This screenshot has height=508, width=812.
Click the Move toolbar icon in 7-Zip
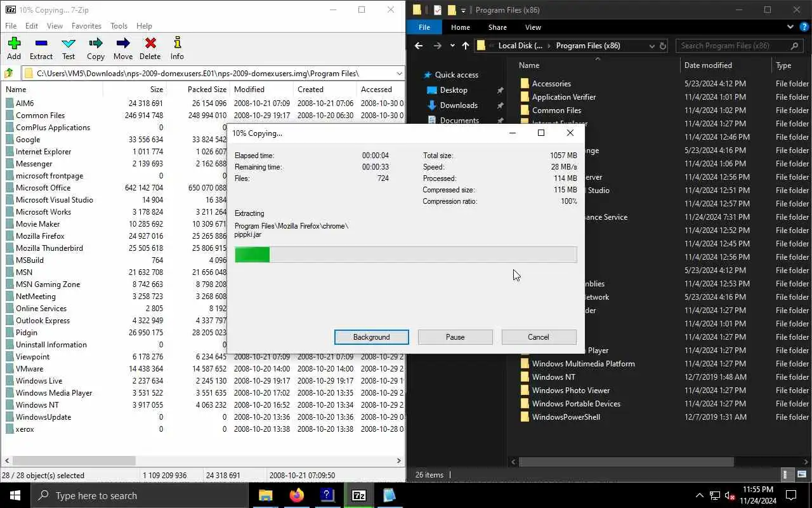(123, 43)
